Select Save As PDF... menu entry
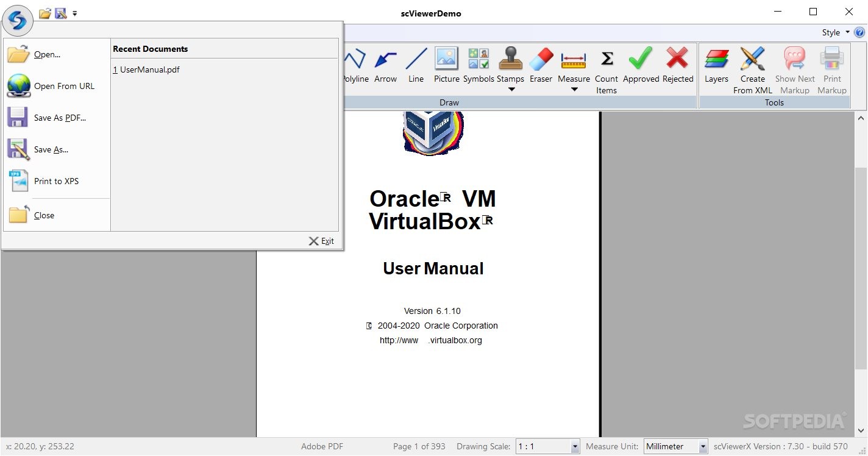Viewport: 868px width, 456px height. click(x=56, y=118)
